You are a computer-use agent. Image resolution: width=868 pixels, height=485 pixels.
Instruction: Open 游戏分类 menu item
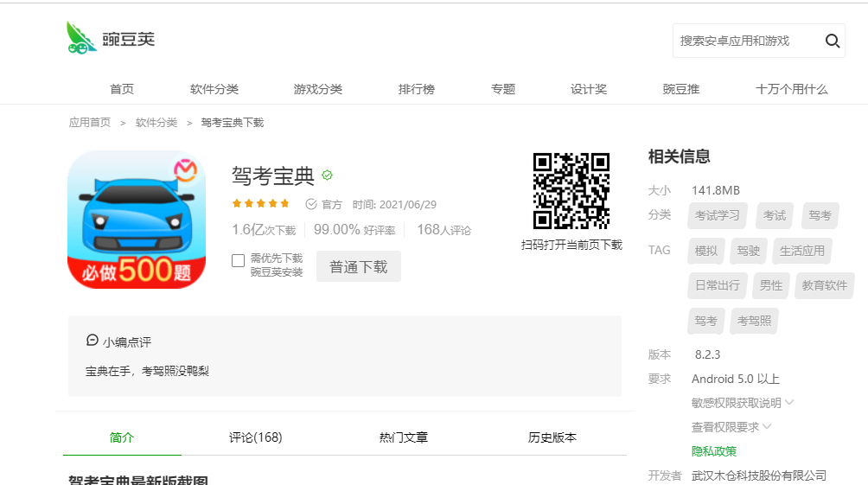tap(318, 89)
